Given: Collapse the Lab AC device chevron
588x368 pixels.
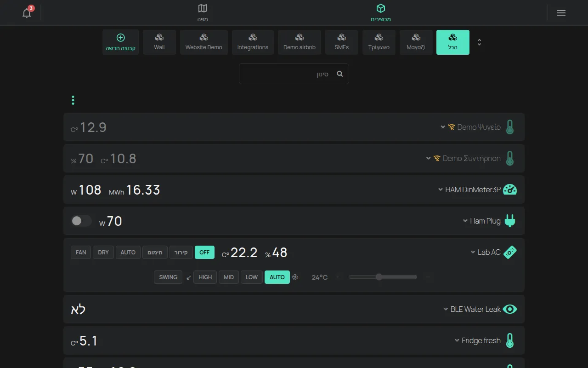Looking at the screenshot, I should pyautogui.click(x=473, y=252).
